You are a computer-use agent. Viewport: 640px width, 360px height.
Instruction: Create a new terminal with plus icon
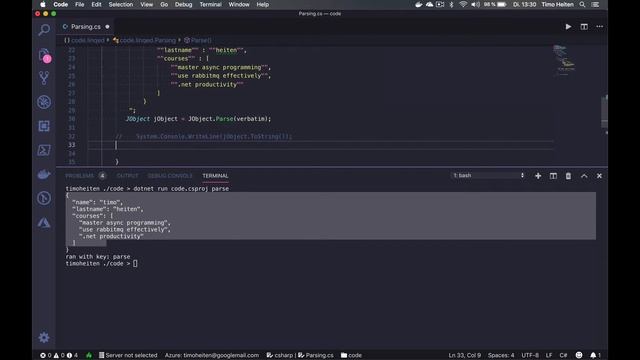[538, 176]
